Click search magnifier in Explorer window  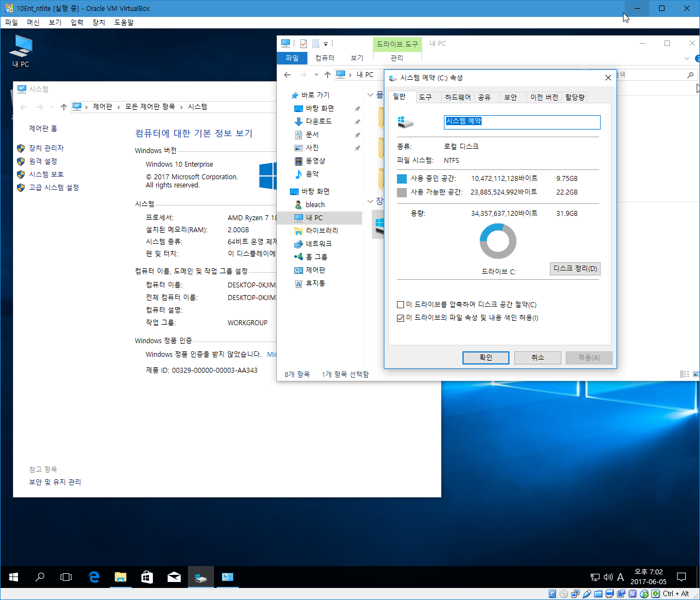[690, 75]
